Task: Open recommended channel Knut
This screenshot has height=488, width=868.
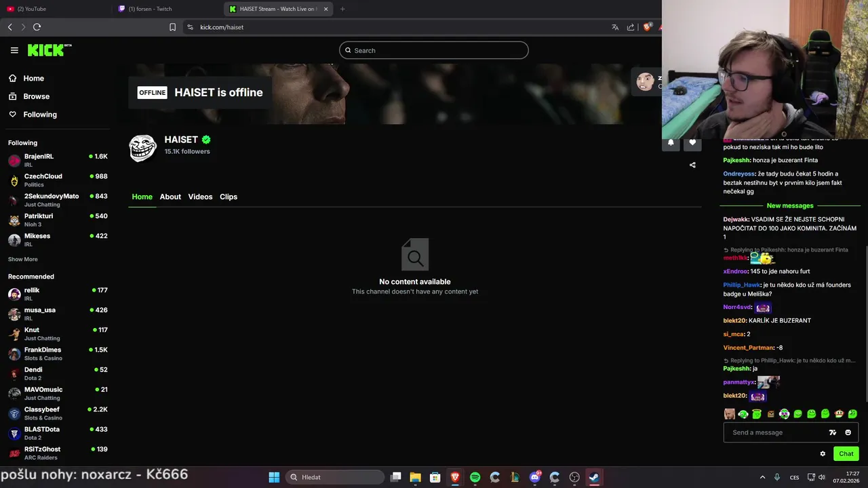Action: click(x=58, y=333)
